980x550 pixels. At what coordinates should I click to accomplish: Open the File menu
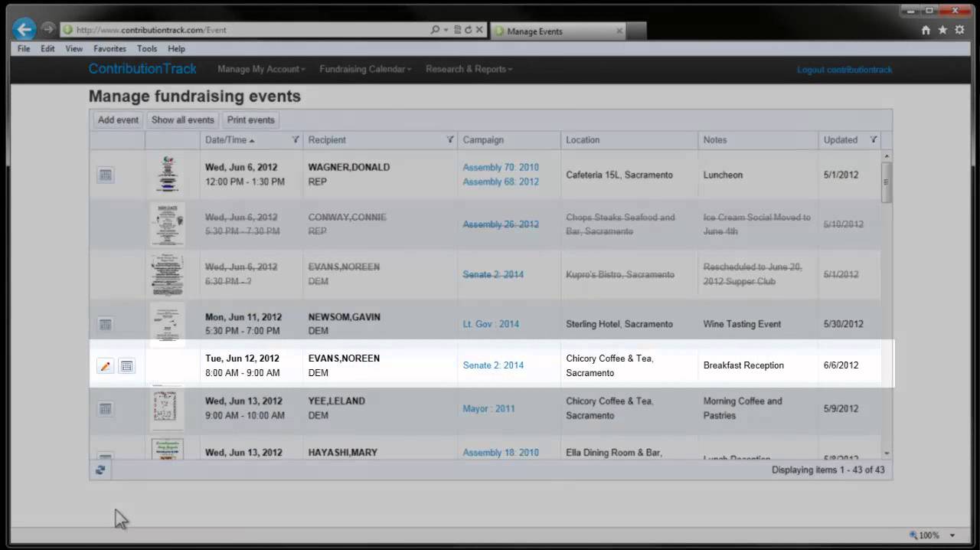(24, 48)
